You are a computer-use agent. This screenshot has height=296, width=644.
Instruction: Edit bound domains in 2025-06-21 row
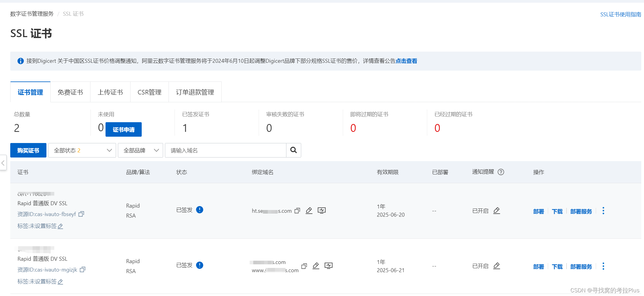pos(316,266)
